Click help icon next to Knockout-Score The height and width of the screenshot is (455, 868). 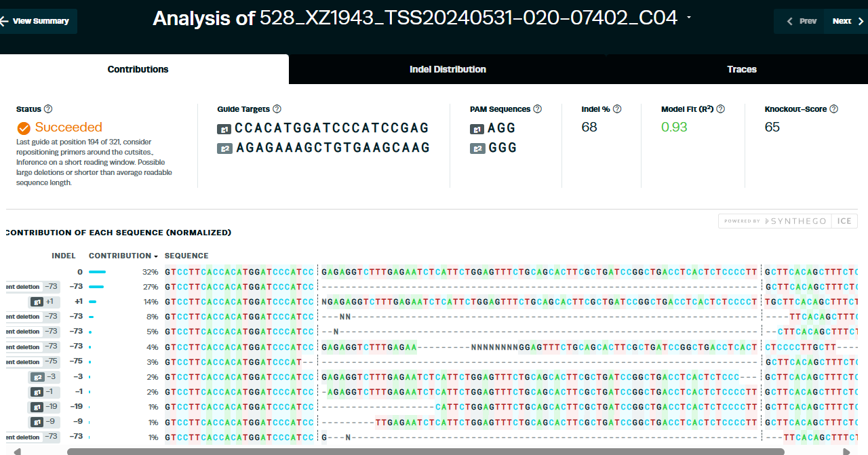pyautogui.click(x=833, y=109)
